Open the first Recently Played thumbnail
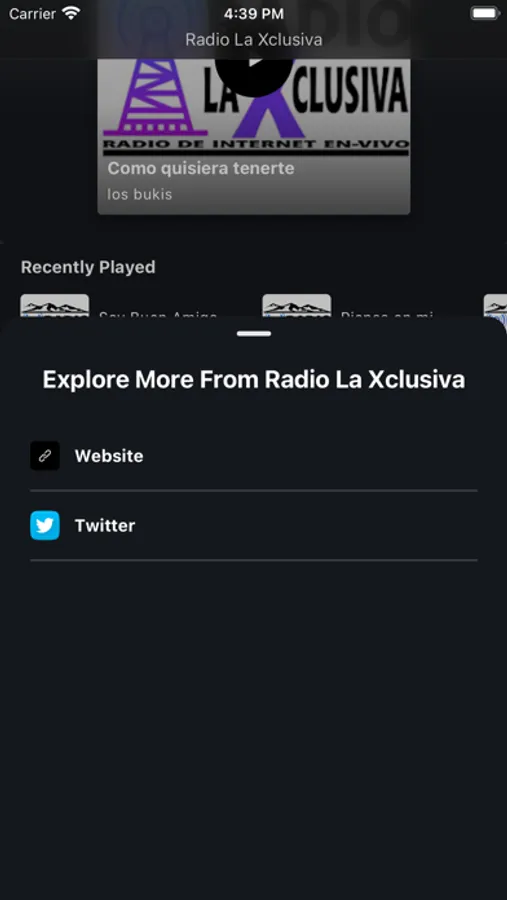The width and height of the screenshot is (507, 900). [55, 305]
